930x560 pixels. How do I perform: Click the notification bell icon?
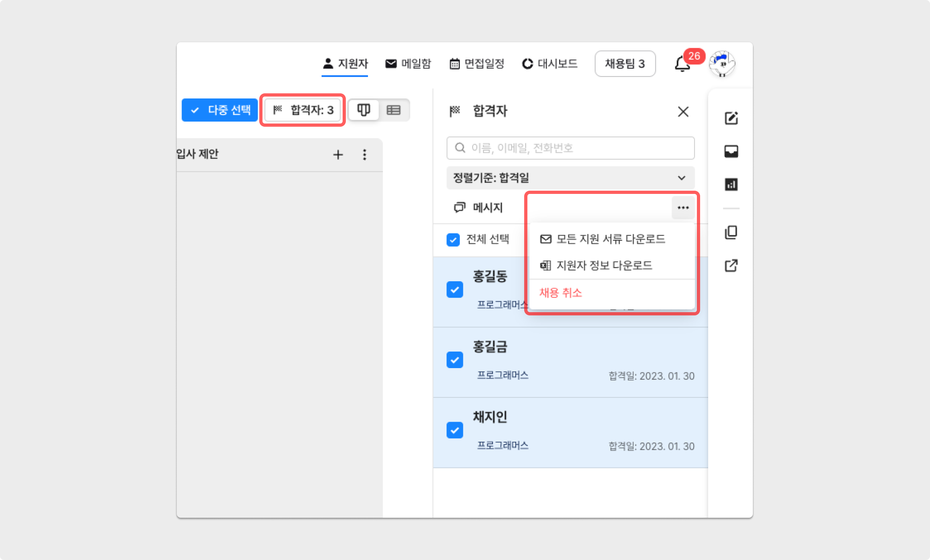point(682,64)
